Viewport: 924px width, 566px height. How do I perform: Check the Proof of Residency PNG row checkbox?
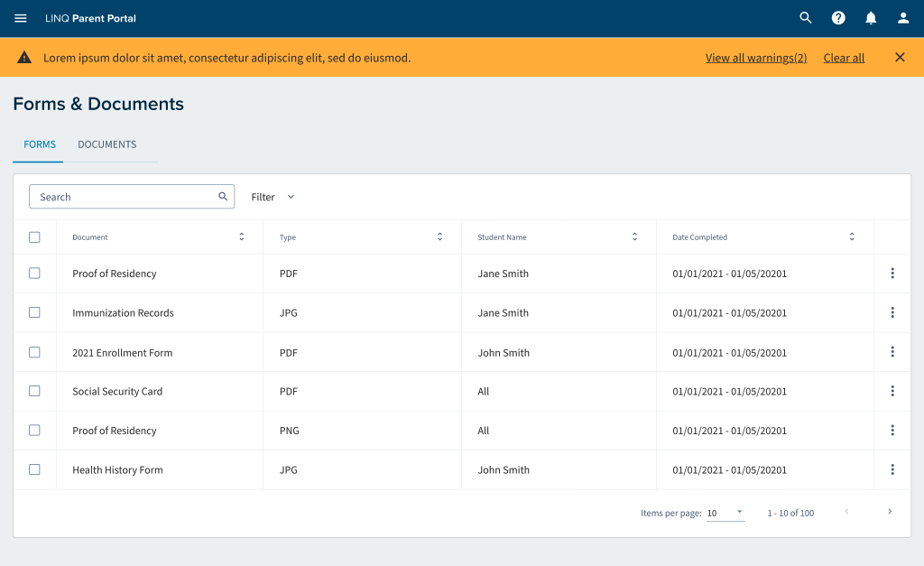tap(35, 431)
